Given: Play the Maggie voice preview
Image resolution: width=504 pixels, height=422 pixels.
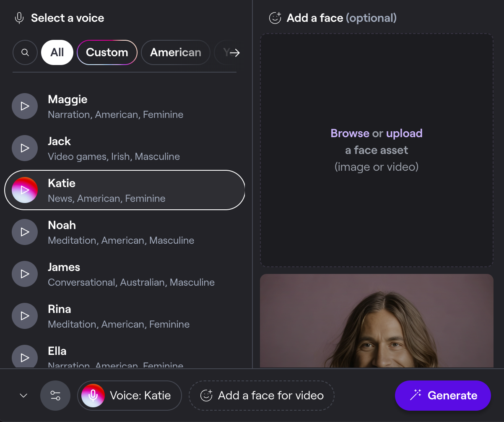Looking at the screenshot, I should tap(25, 106).
